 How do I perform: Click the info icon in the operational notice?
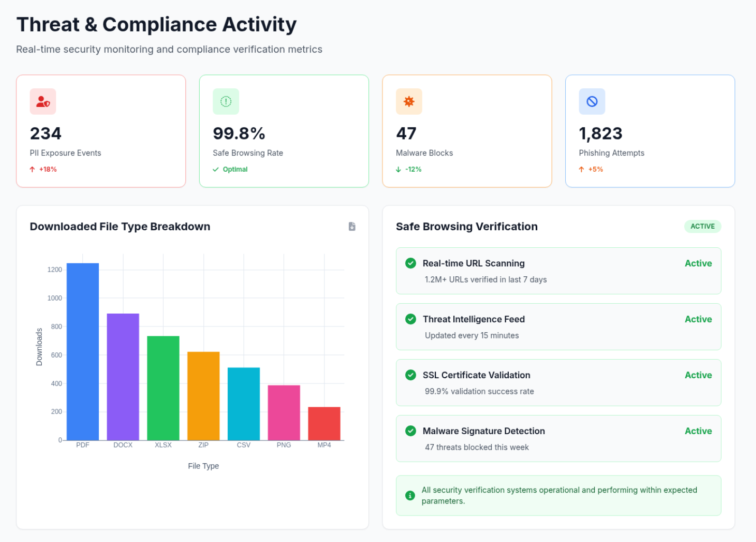coord(410,495)
